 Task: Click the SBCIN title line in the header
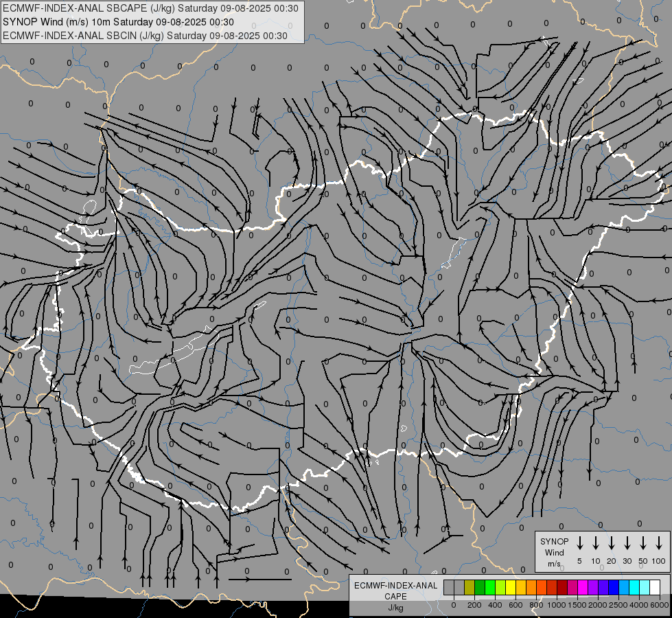point(145,36)
